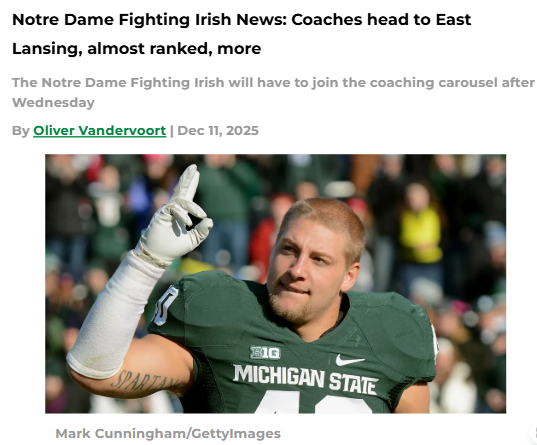The image size is (537, 445).
Task: Click "Lansing, almost ranked, more" headline line
Action: (x=137, y=48)
